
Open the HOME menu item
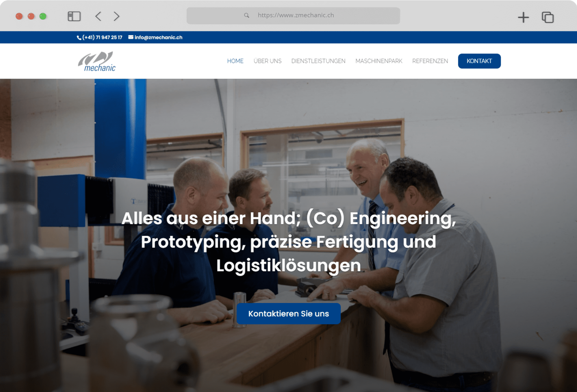pos(235,61)
